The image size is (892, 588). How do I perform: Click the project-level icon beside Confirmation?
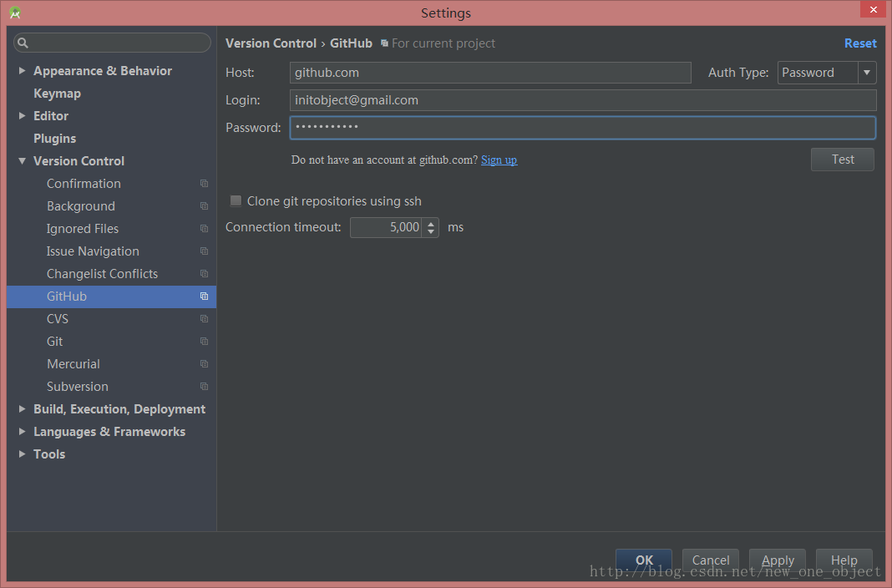coord(204,184)
